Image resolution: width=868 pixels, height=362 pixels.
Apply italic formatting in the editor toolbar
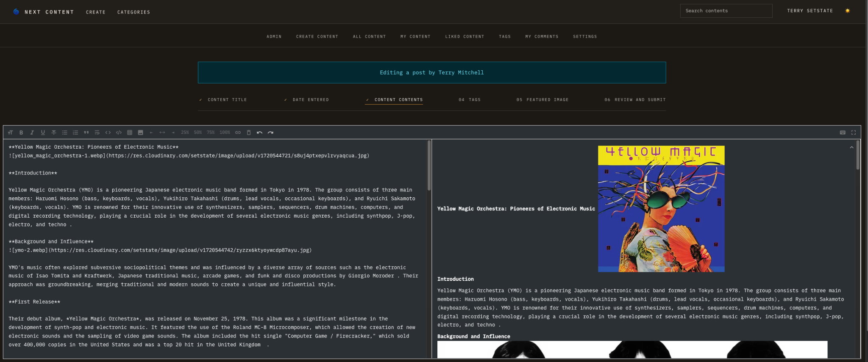point(32,133)
